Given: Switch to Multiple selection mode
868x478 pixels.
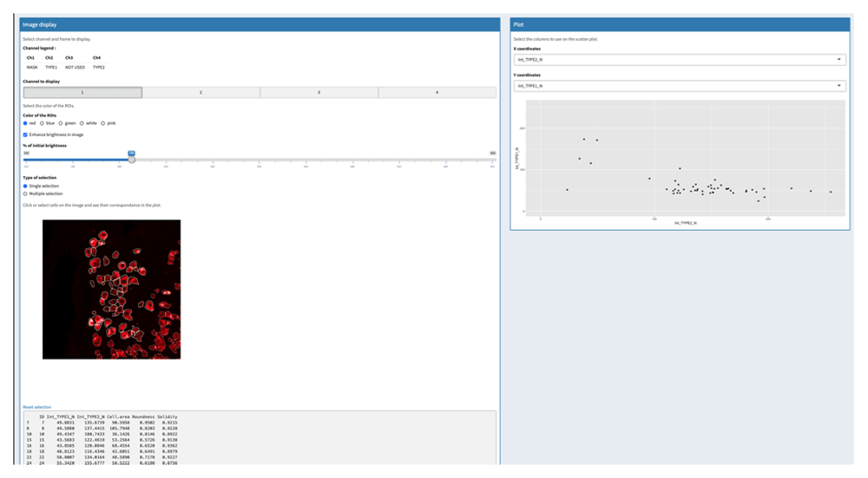Looking at the screenshot, I should point(25,194).
